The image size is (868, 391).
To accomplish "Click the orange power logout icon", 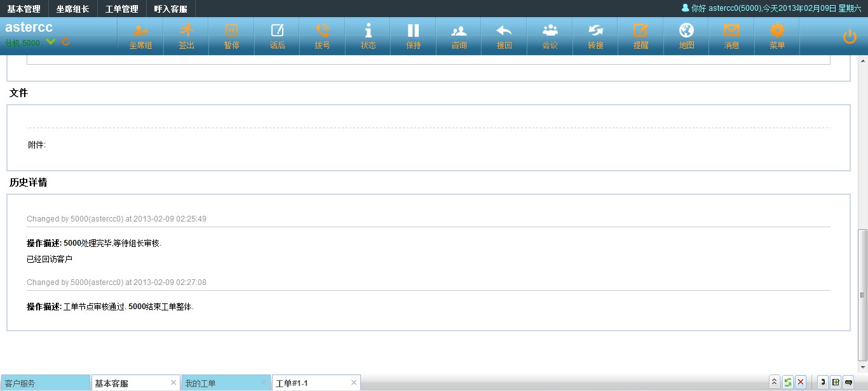I will tap(850, 37).
